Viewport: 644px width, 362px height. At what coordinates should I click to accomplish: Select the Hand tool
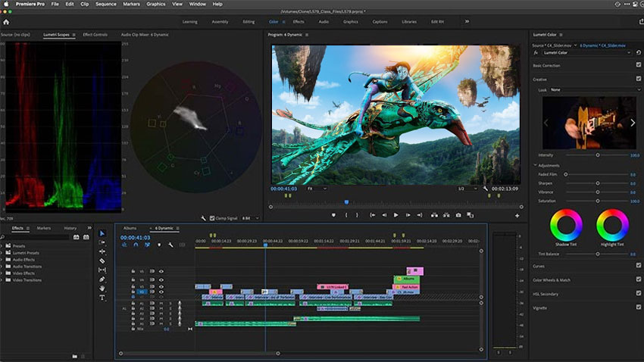point(102,289)
